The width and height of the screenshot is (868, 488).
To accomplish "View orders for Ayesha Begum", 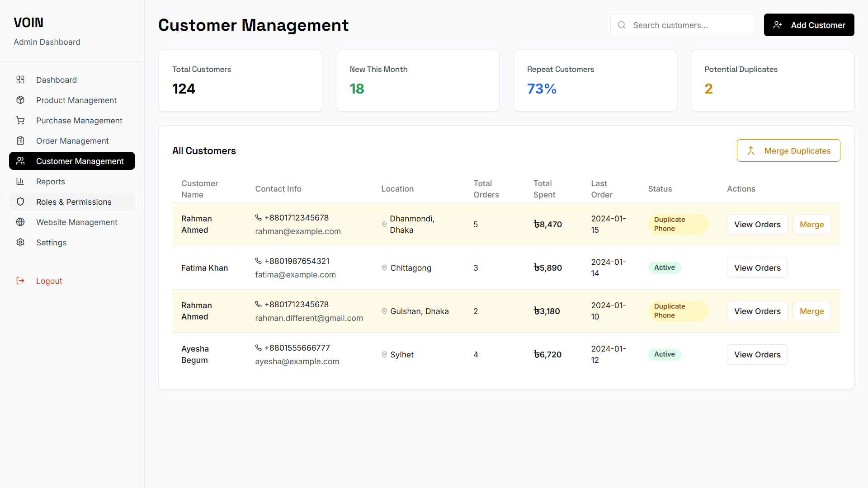I will click(757, 355).
